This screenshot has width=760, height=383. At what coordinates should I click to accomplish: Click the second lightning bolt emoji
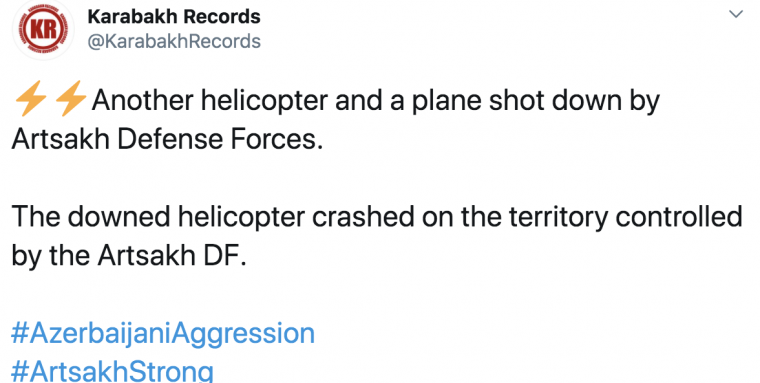point(71,99)
